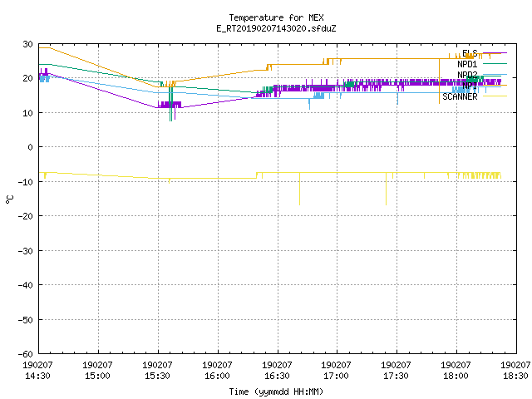
Task: Click the y-axis label -50
Action: [26, 320]
